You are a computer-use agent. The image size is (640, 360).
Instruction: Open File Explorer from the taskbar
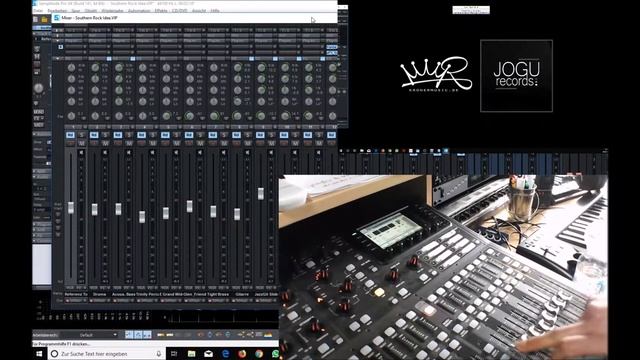(x=191, y=353)
